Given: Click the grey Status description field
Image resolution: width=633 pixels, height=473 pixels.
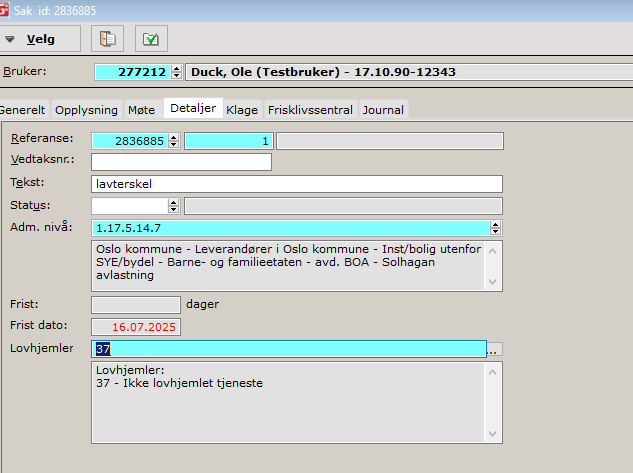Looking at the screenshot, I should click(x=343, y=206).
